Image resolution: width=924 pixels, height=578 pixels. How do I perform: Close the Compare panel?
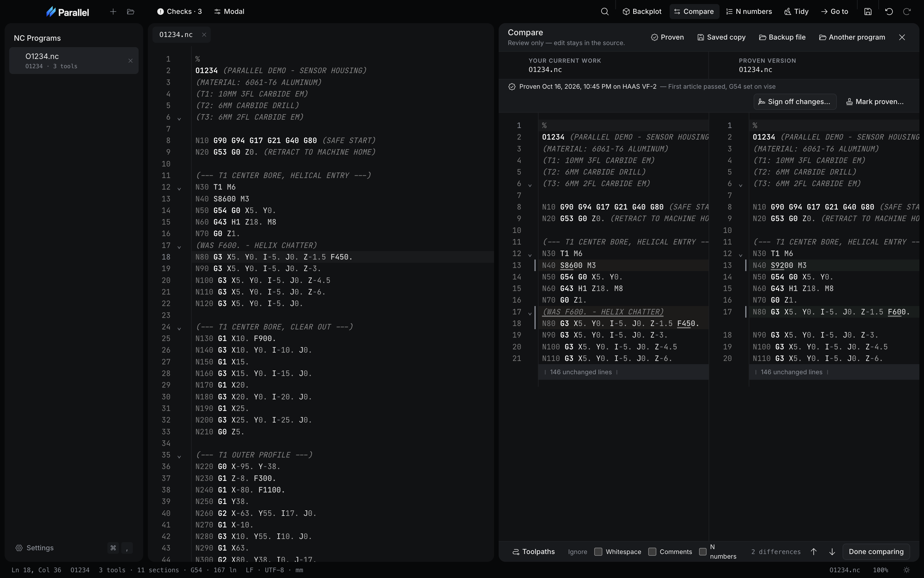[902, 37]
